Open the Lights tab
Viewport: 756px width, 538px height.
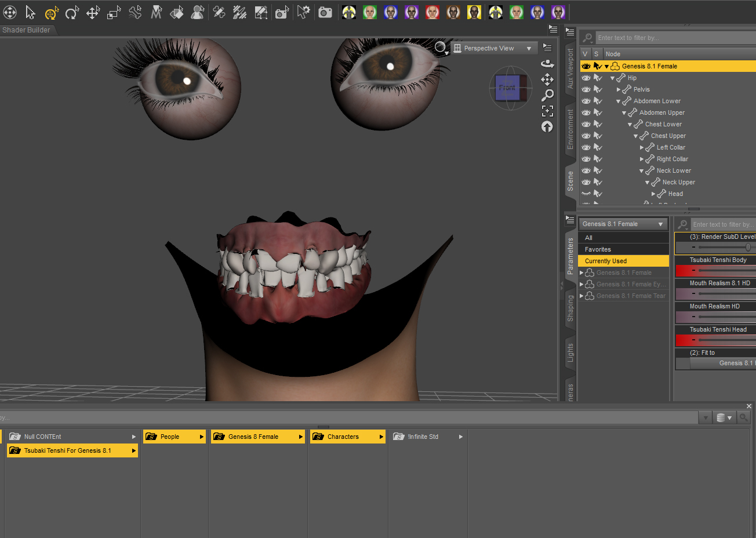pos(570,352)
